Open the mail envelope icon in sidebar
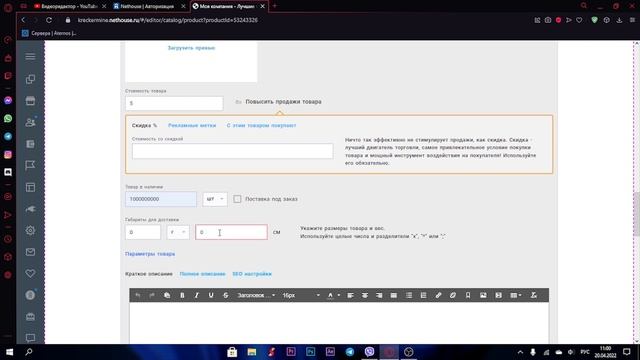This screenshot has width=640, height=360. click(30, 252)
